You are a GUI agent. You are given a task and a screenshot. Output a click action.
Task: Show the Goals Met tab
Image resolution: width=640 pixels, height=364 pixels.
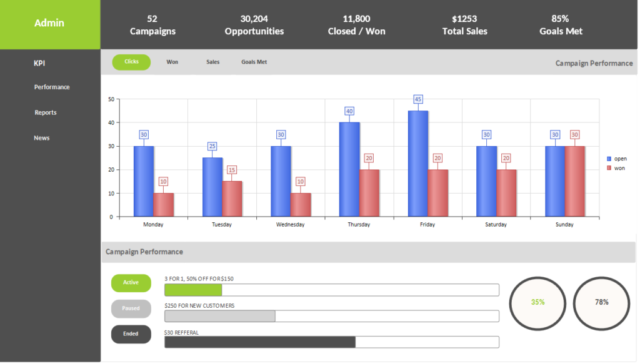coord(254,62)
